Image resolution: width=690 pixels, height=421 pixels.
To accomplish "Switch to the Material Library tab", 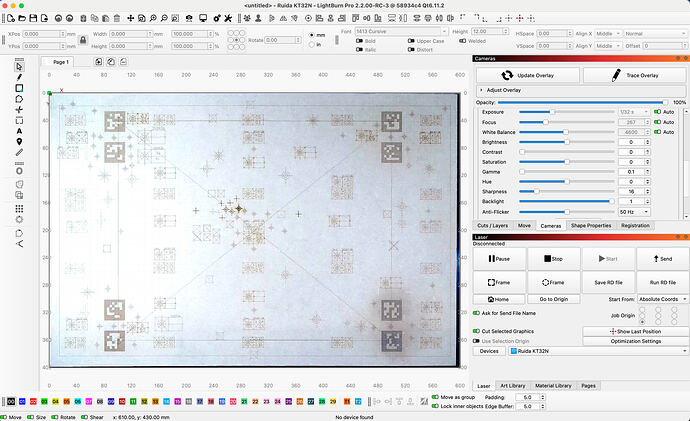I will pos(553,386).
